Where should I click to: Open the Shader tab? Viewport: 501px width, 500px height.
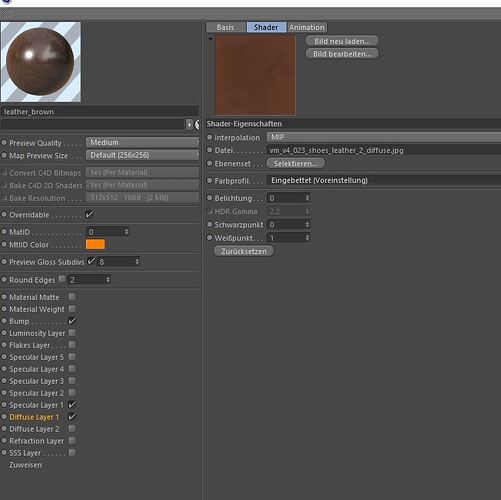click(x=266, y=27)
